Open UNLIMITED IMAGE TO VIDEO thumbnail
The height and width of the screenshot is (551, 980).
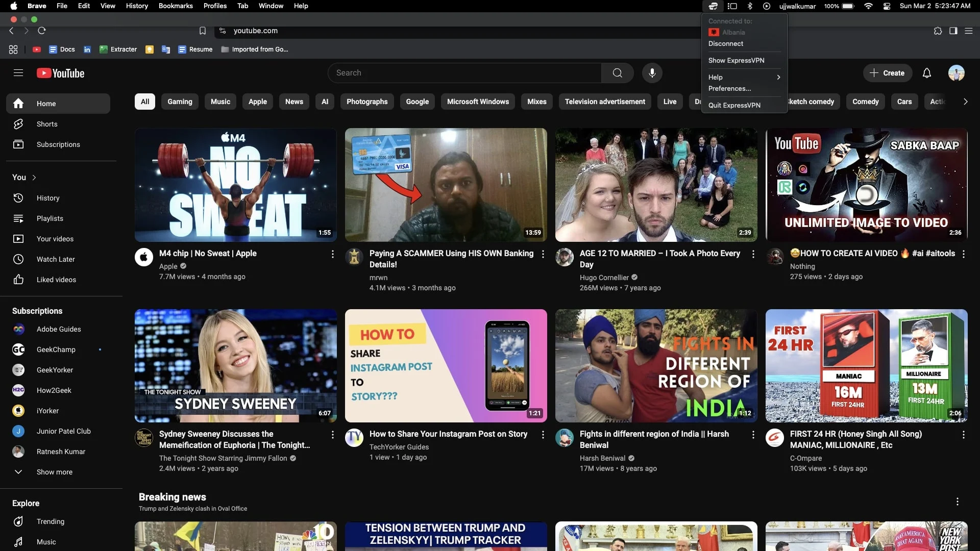[x=867, y=185]
